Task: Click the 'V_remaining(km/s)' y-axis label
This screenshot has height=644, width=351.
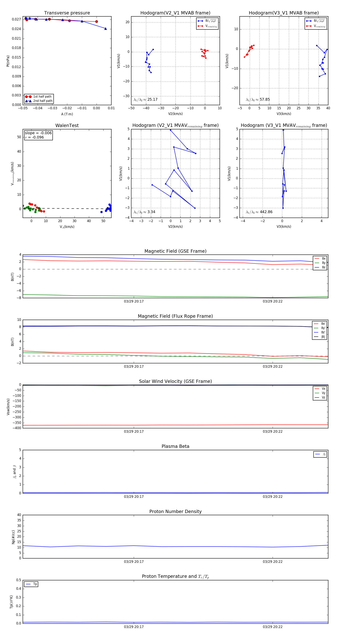Action: click(12, 173)
